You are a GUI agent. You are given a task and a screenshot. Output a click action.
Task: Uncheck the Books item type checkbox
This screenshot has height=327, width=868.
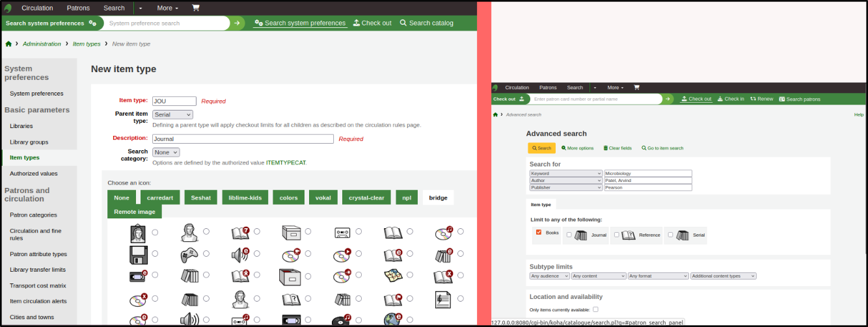[x=539, y=232]
